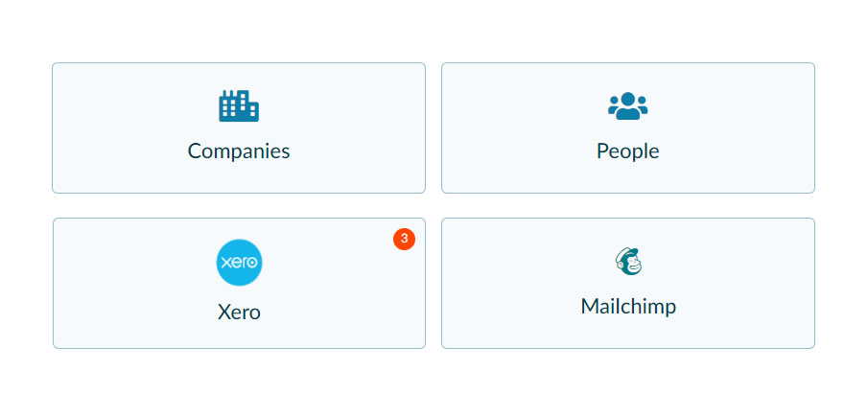This screenshot has width=868, height=417.
Task: Choose the tile with three person silhouettes
Action: click(x=628, y=127)
